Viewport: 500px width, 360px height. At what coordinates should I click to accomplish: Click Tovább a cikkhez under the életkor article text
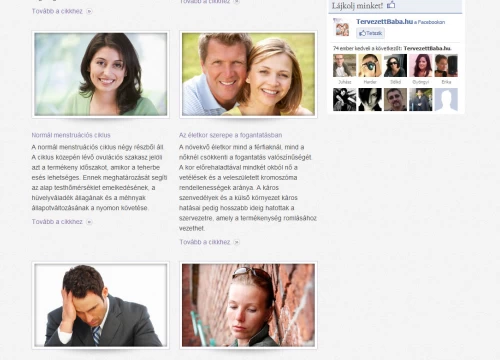pyautogui.click(x=205, y=242)
